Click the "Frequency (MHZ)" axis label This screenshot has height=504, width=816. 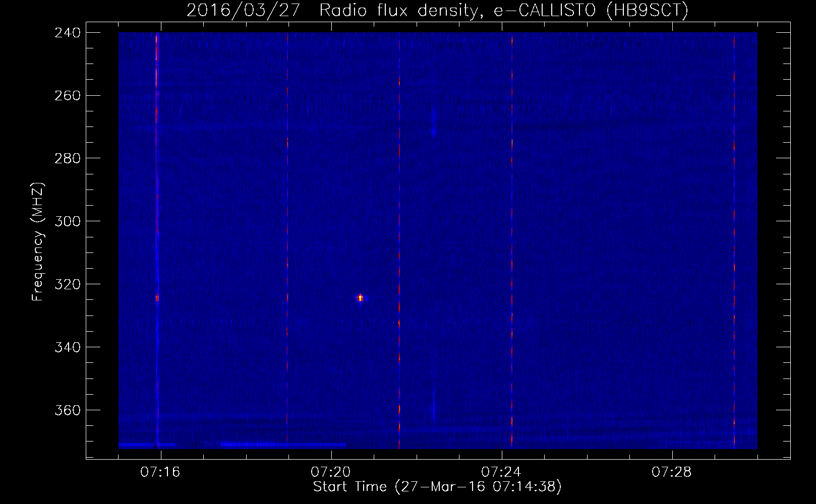coord(38,242)
